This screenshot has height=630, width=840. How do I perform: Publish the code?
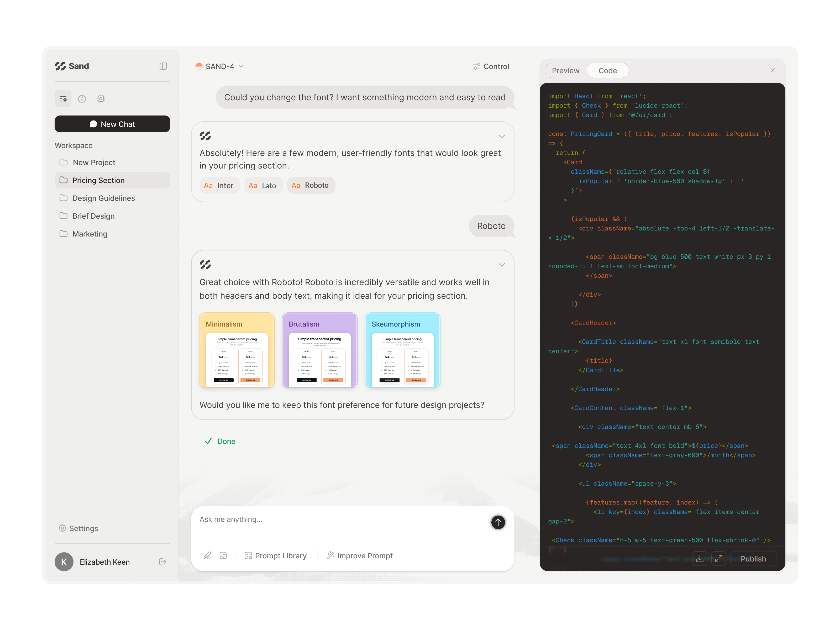pyautogui.click(x=753, y=559)
